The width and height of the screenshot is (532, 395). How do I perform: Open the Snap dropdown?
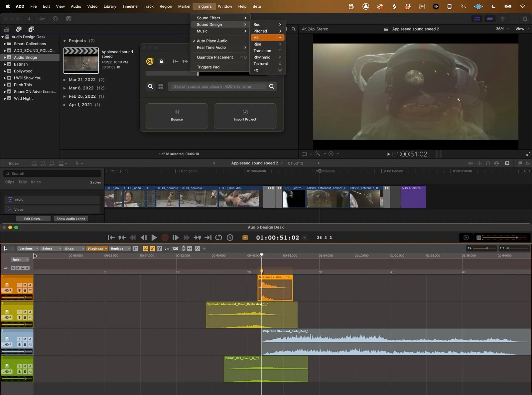74,248
